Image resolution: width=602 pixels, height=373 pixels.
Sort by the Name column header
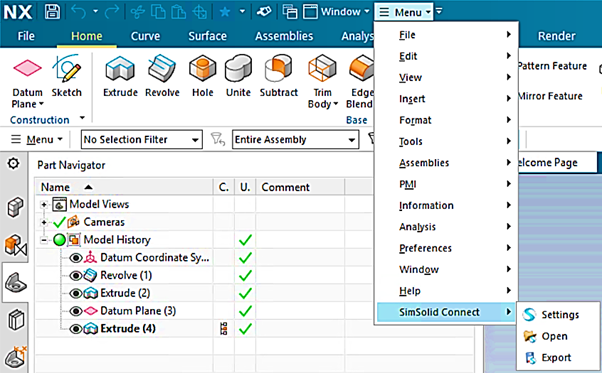pyautogui.click(x=124, y=187)
